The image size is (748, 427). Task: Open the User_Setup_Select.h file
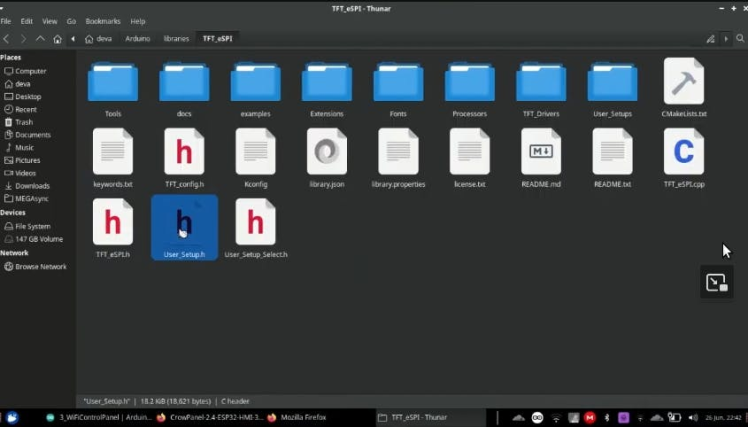click(255, 224)
